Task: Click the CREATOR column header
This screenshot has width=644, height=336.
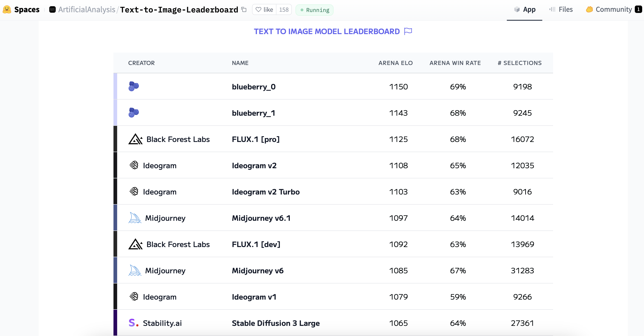Action: tap(142, 63)
